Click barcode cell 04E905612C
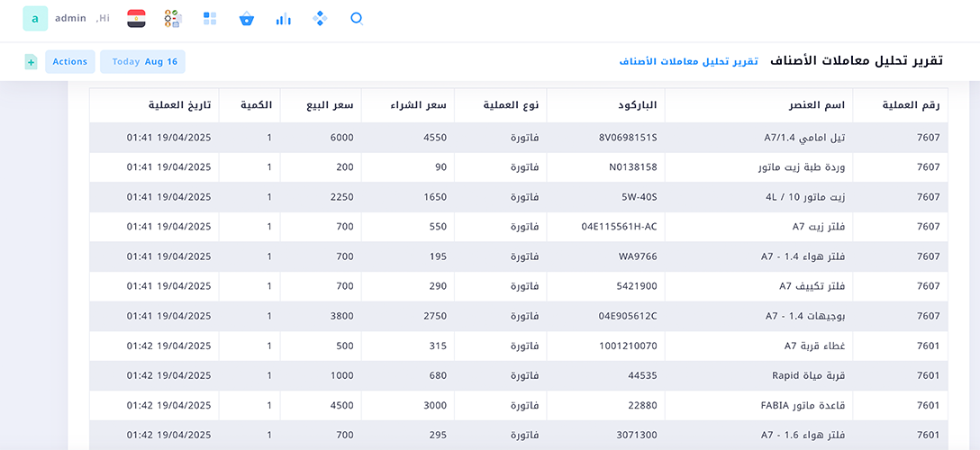This screenshot has height=450, width=980. click(x=627, y=316)
